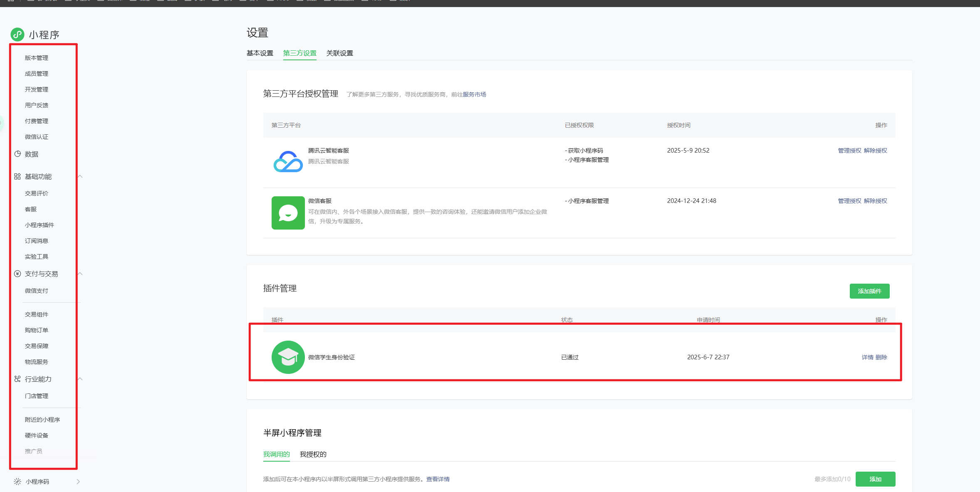Click the 腾讯云智能客服 cloud icon
The height and width of the screenshot is (492, 980).
288,162
